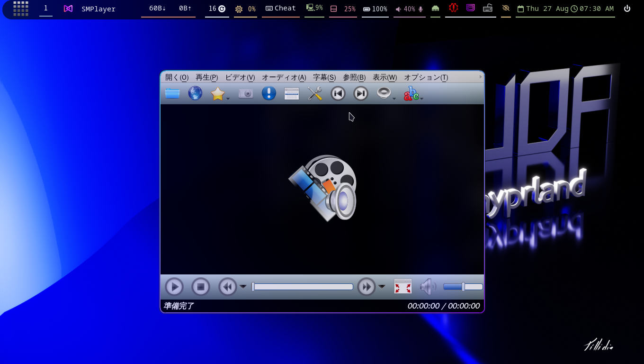Viewport: 644px width, 364px height.
Task: Click the purple screen tray icon
Action: pyautogui.click(x=470, y=8)
